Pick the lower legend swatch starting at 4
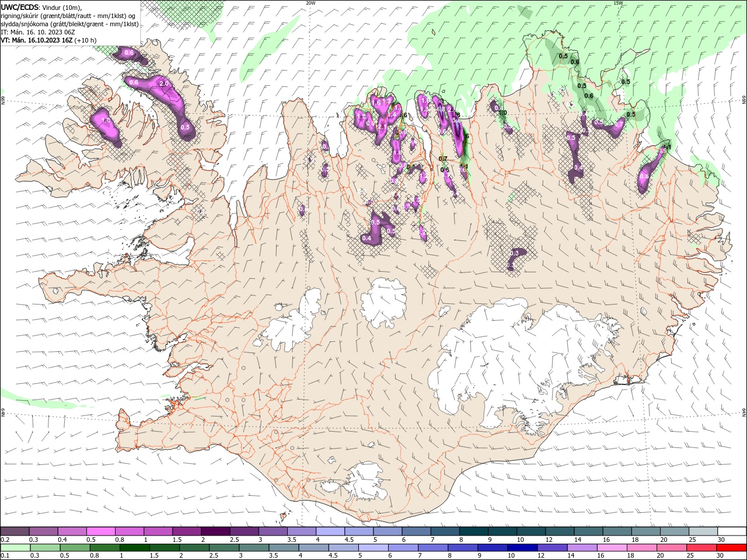Screen dimensions: 747x560 tap(313, 548)
